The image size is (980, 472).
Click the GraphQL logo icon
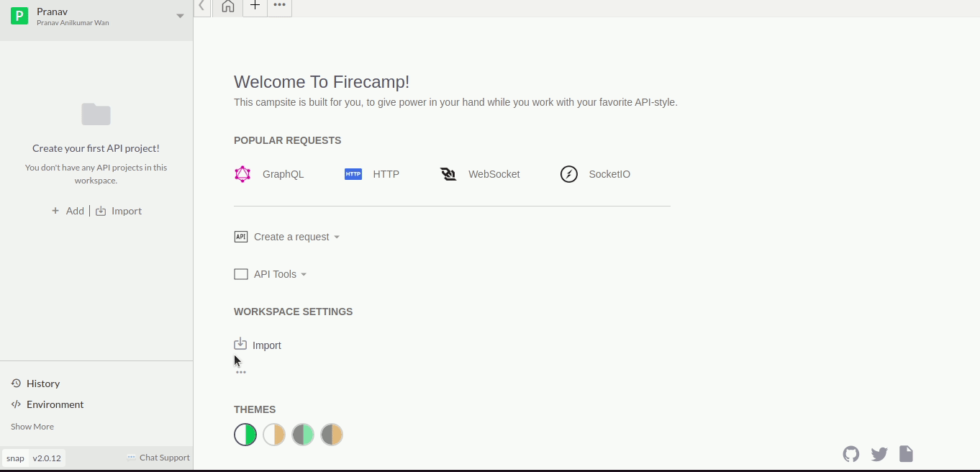tap(242, 174)
